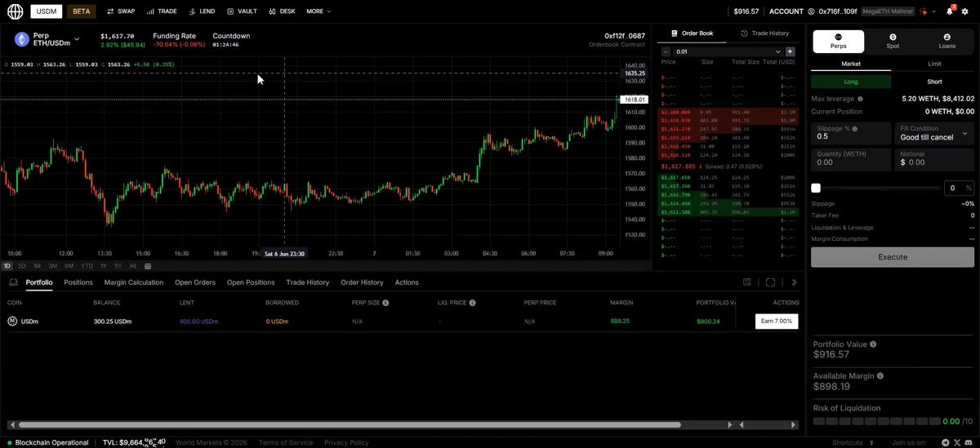Open the SWAP menu item

(121, 11)
